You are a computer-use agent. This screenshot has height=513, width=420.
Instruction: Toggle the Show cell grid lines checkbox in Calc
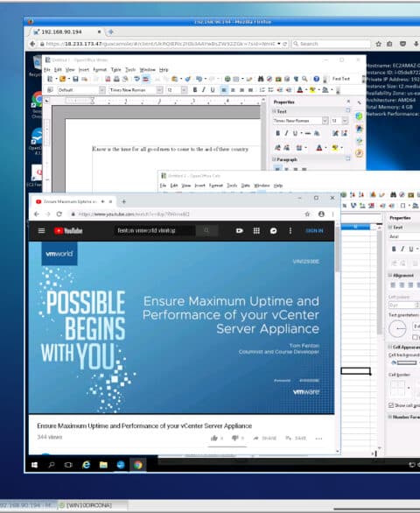[391, 405]
